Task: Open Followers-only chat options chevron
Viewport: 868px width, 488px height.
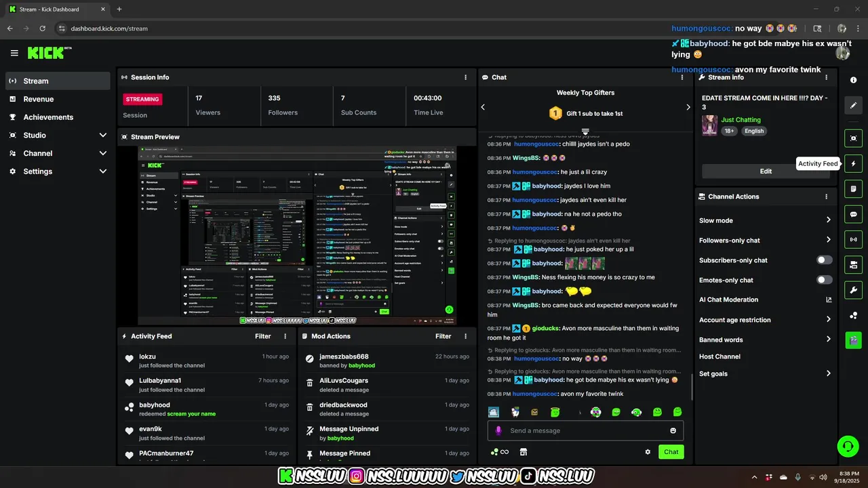Action: click(829, 240)
